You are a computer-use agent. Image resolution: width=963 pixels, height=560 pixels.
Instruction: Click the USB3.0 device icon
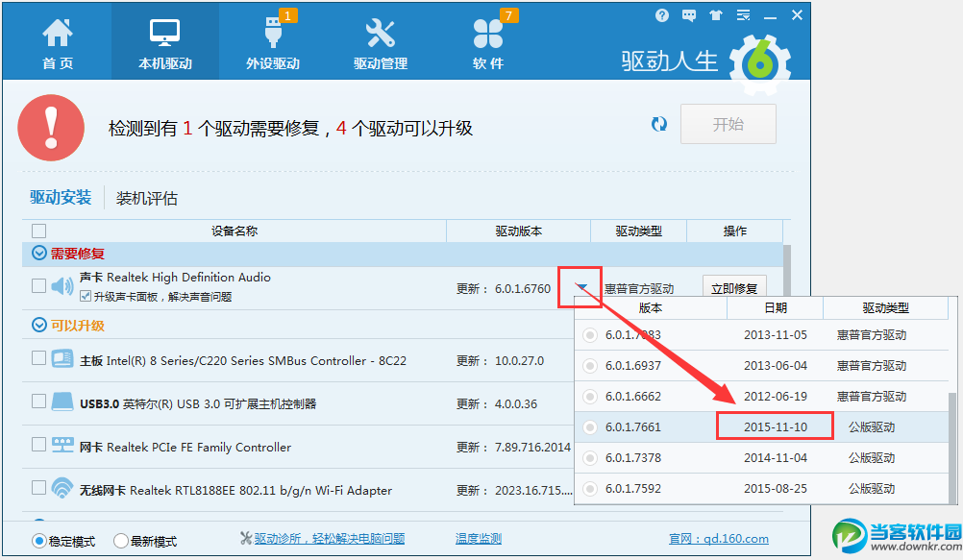point(62,402)
